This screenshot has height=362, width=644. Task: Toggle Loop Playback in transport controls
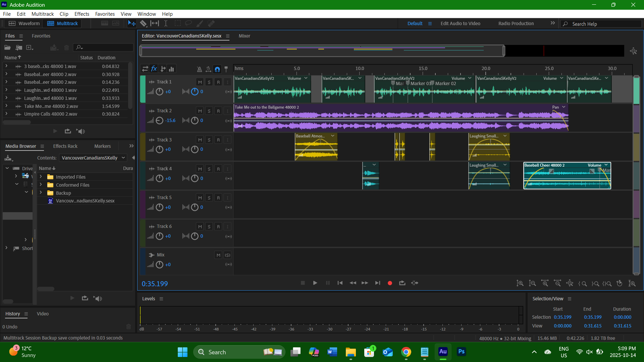tap(402, 283)
